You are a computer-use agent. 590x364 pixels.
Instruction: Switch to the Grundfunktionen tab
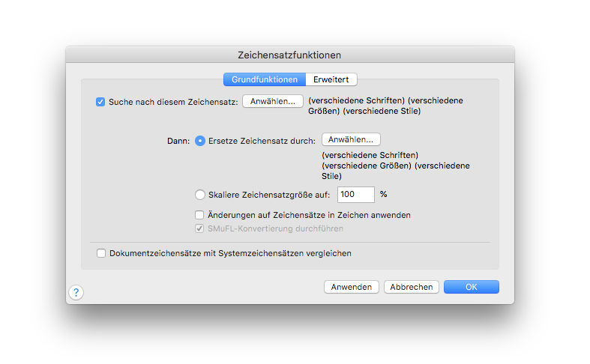point(265,79)
